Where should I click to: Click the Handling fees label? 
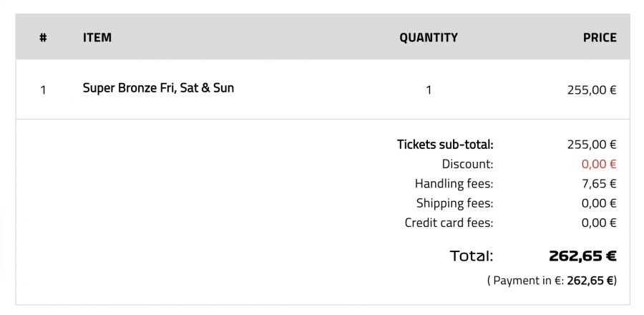pyautogui.click(x=454, y=183)
